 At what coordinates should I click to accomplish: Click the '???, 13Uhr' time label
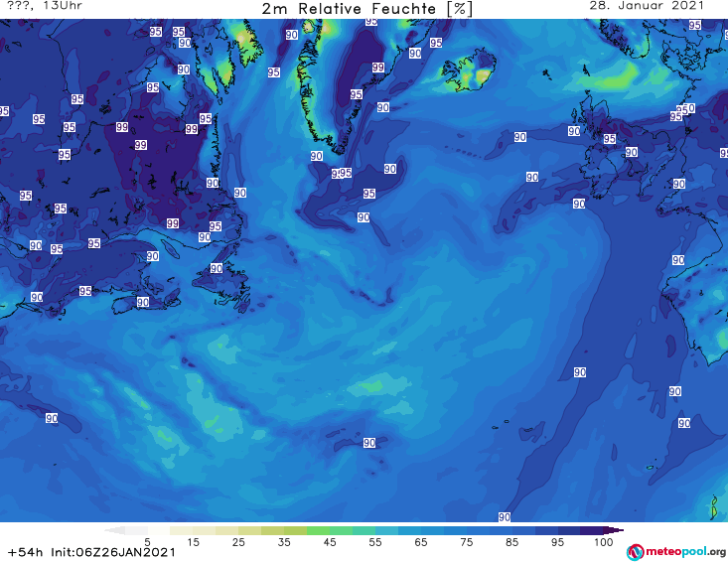(x=45, y=6)
